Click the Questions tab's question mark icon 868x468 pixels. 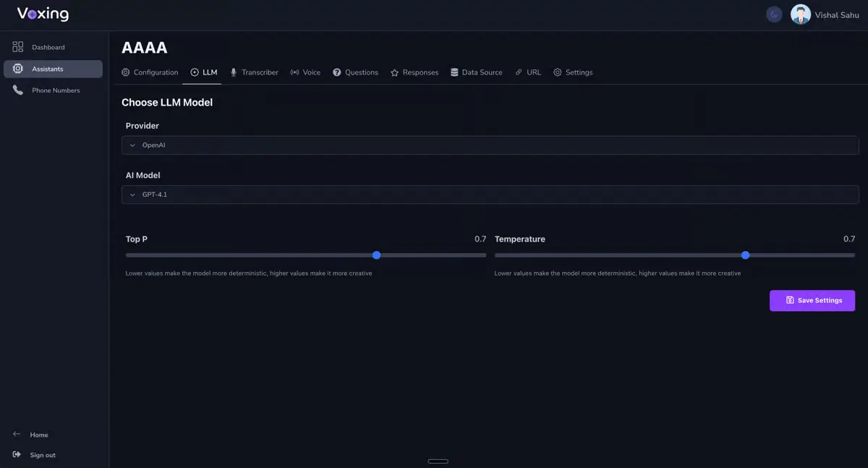pyautogui.click(x=336, y=72)
